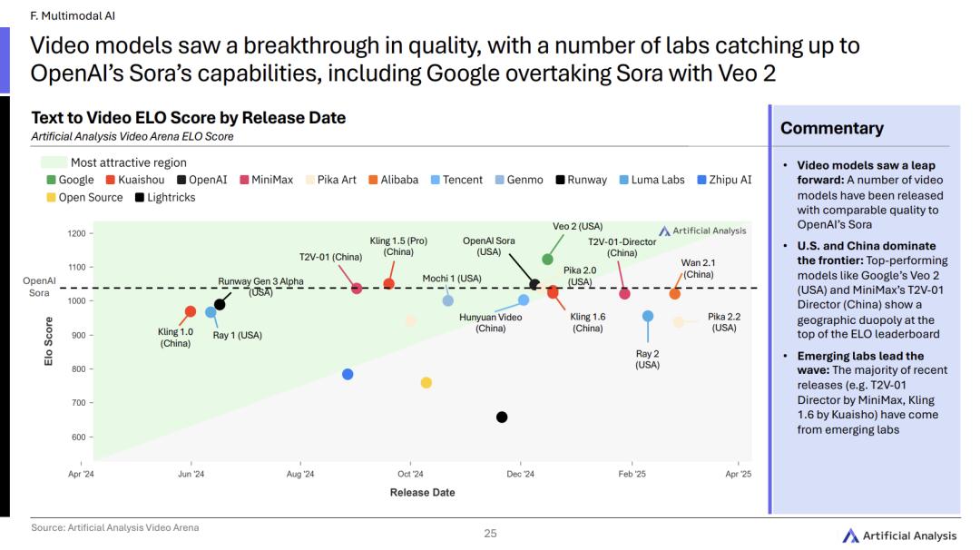The height and width of the screenshot is (550, 980).
Task: Click the Mochi 1 light blue data point
Action: click(x=448, y=300)
